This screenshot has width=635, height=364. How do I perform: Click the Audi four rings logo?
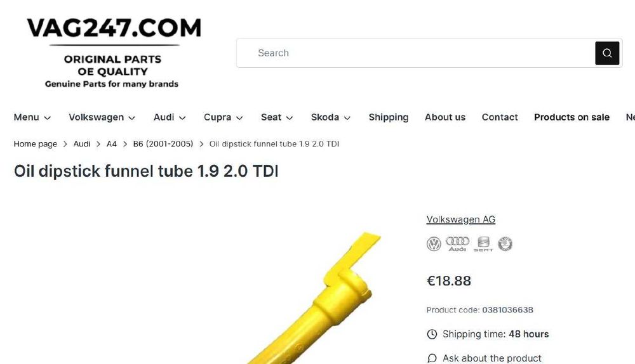[457, 244]
